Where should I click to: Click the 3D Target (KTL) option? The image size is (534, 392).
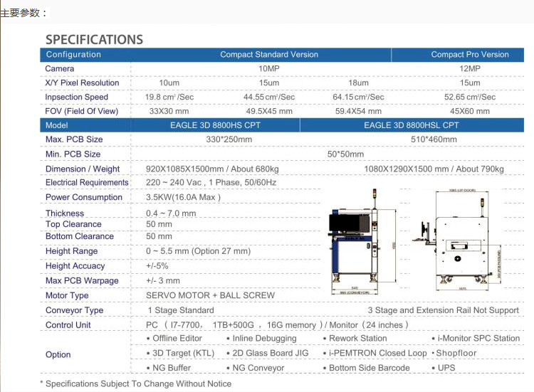pos(183,353)
